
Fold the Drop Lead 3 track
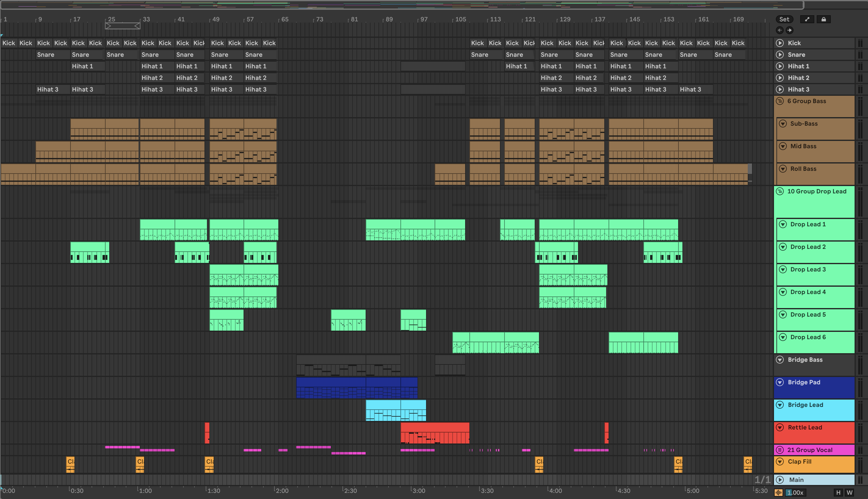[783, 269]
